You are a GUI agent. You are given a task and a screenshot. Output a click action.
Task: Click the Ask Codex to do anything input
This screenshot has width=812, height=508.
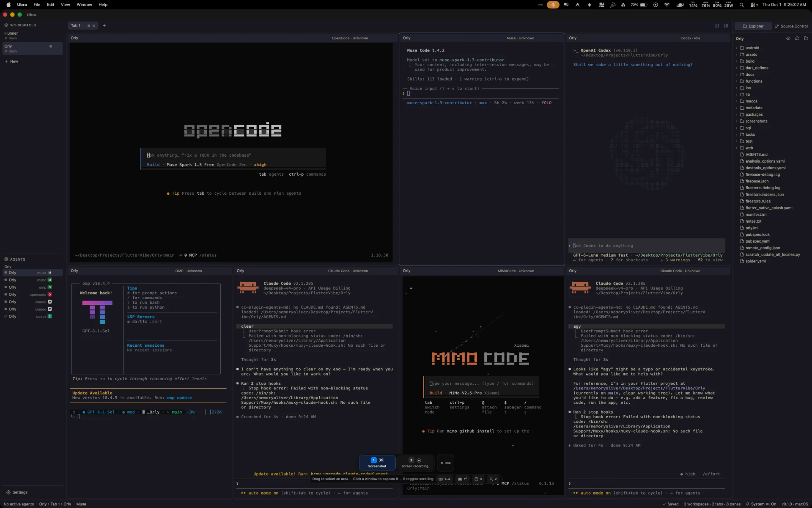coord(646,246)
